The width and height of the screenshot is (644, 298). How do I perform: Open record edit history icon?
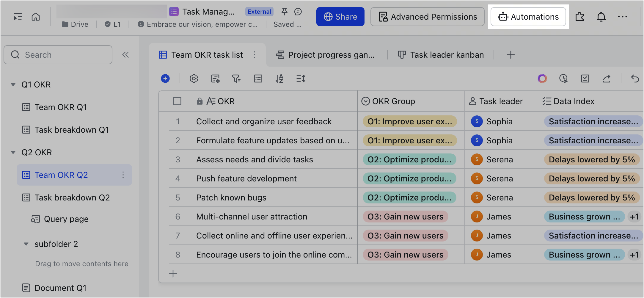tap(563, 79)
